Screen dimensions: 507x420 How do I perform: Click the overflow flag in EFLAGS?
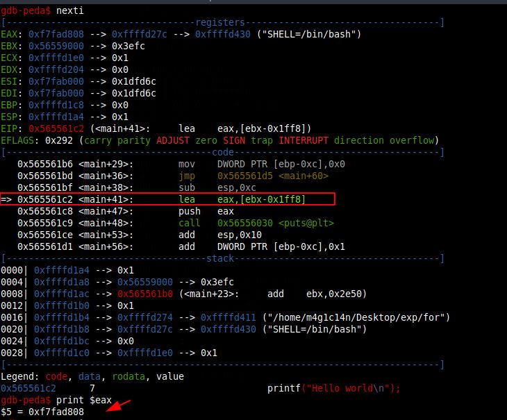tap(412, 140)
